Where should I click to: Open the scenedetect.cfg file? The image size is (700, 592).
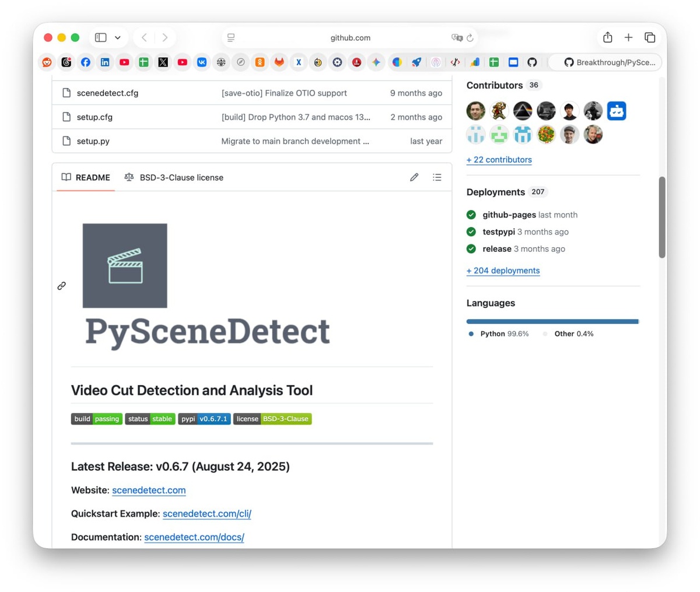(107, 93)
